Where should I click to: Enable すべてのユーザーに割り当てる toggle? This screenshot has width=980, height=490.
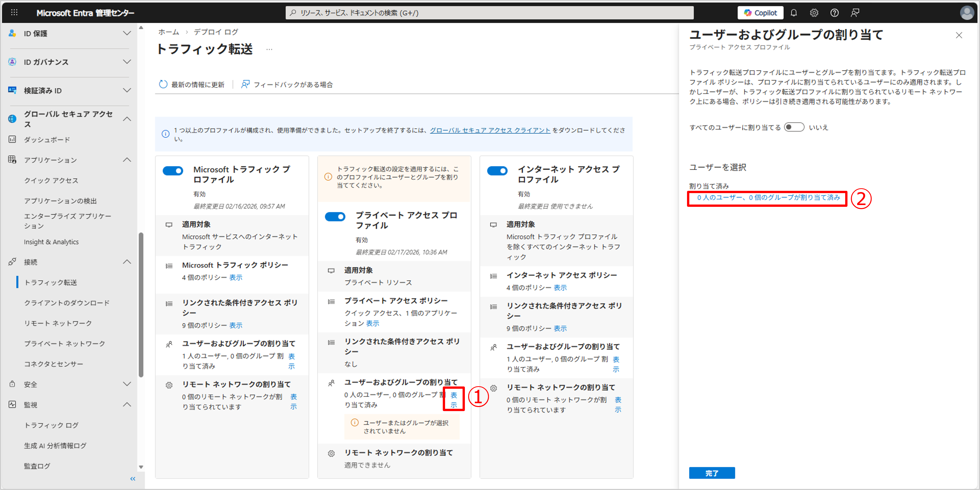click(794, 127)
